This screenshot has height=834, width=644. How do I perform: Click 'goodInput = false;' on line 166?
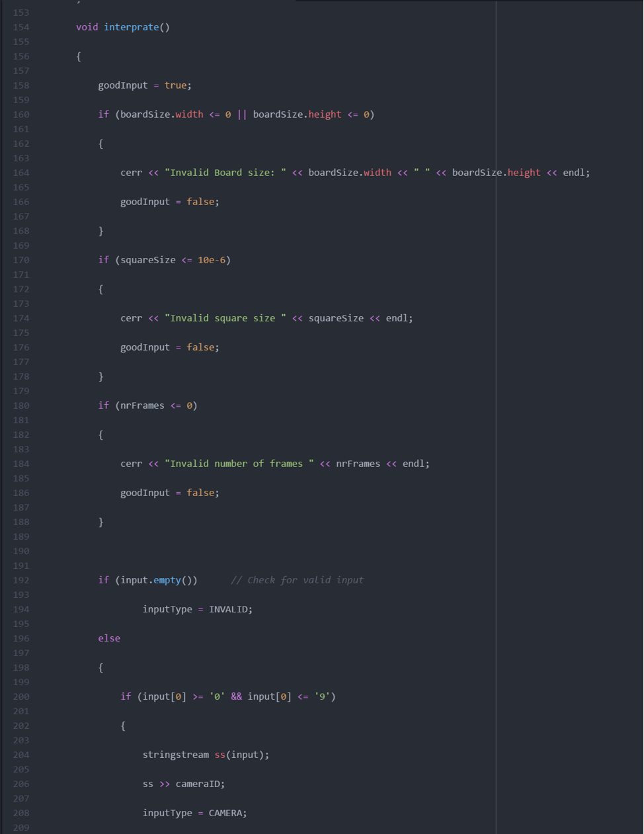[170, 202]
